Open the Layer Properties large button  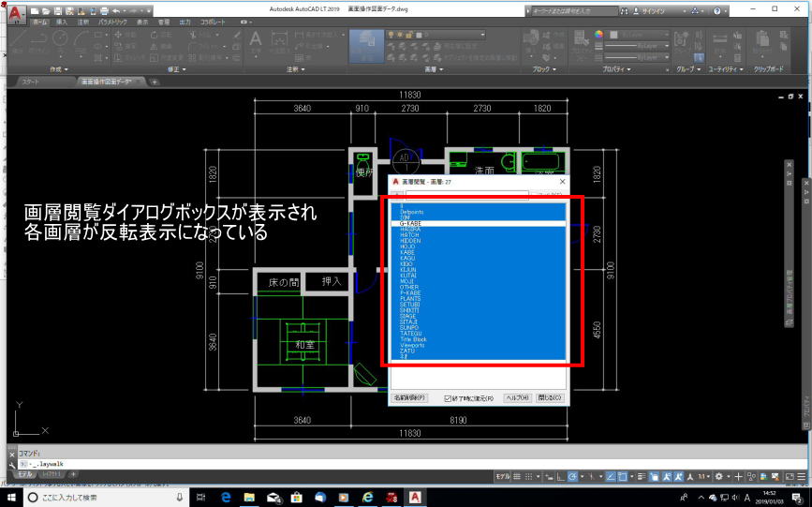coord(366,46)
